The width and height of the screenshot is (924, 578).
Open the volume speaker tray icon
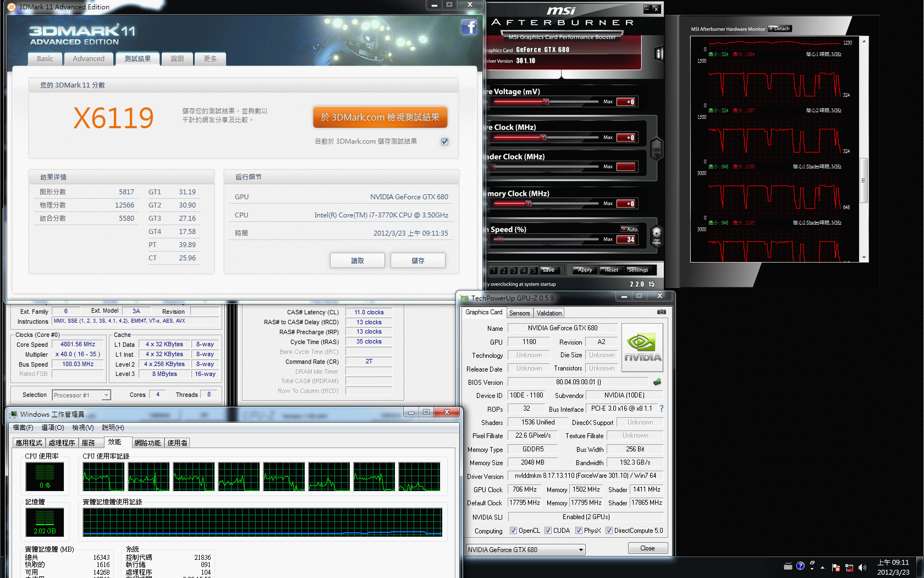click(862, 568)
